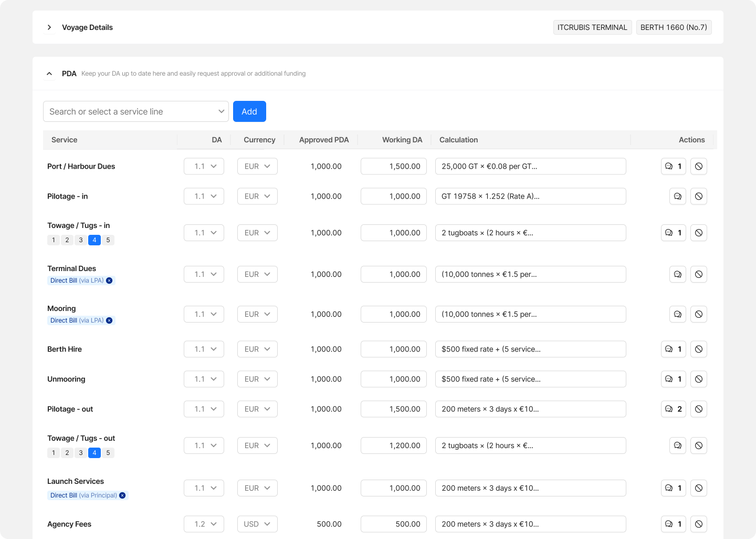Viewport: 756px width, 539px height.
Task: Remove Direct Bill tag from Terminal Dues
Action: (109, 281)
